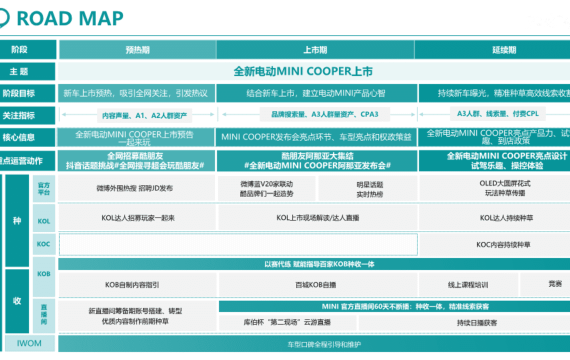Select the 预热期 phase header
Image resolution: width=570 pixels, height=360 pixels.
point(137,49)
